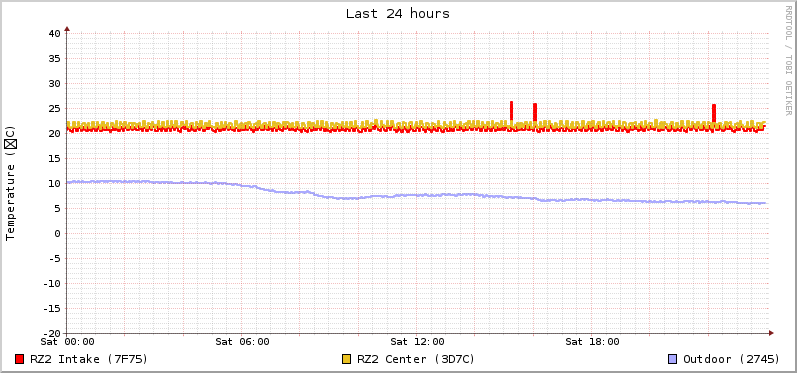Click the red RZ2 Intake legend swatch

(20, 359)
